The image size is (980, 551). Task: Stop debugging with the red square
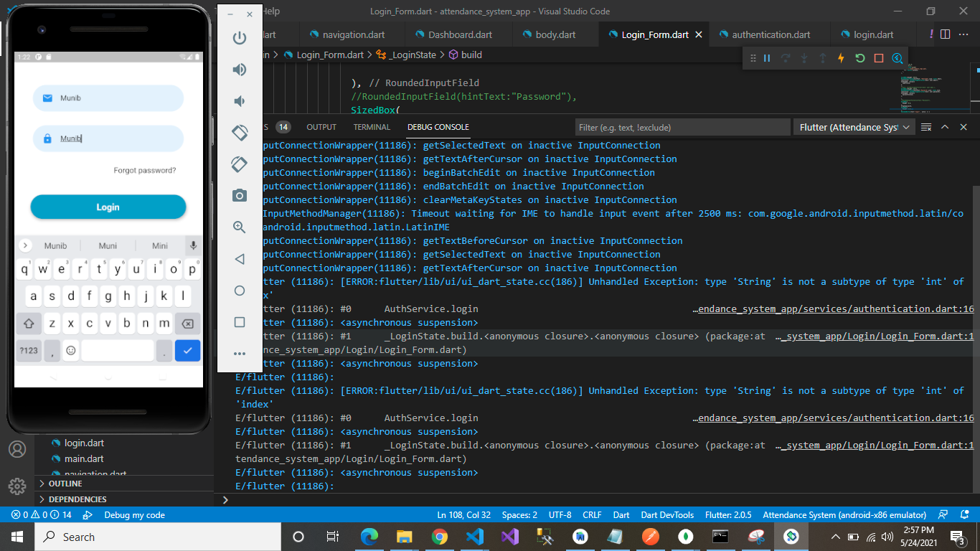coord(879,58)
